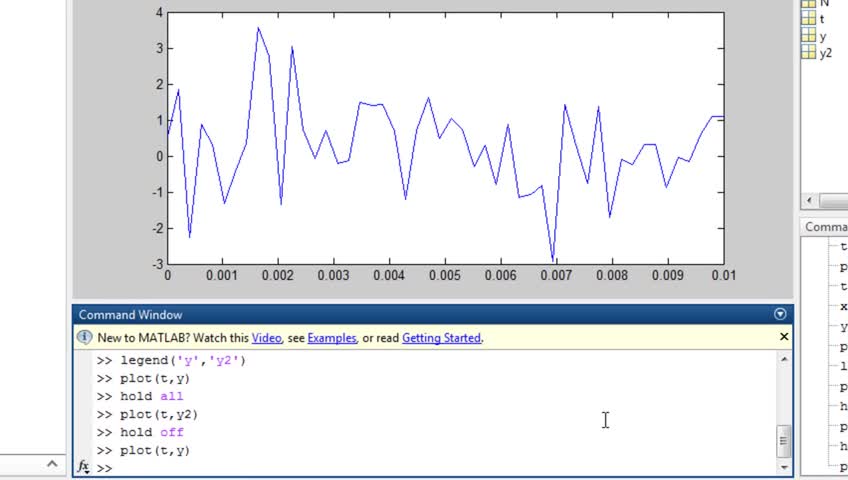
Task: Click the x-axis label 0.005
Action: 445,276
